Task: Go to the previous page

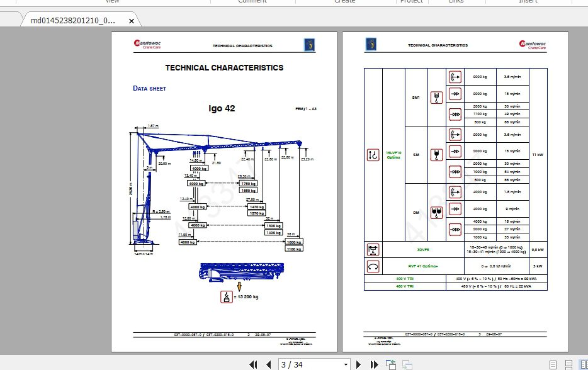Action: click(x=268, y=364)
